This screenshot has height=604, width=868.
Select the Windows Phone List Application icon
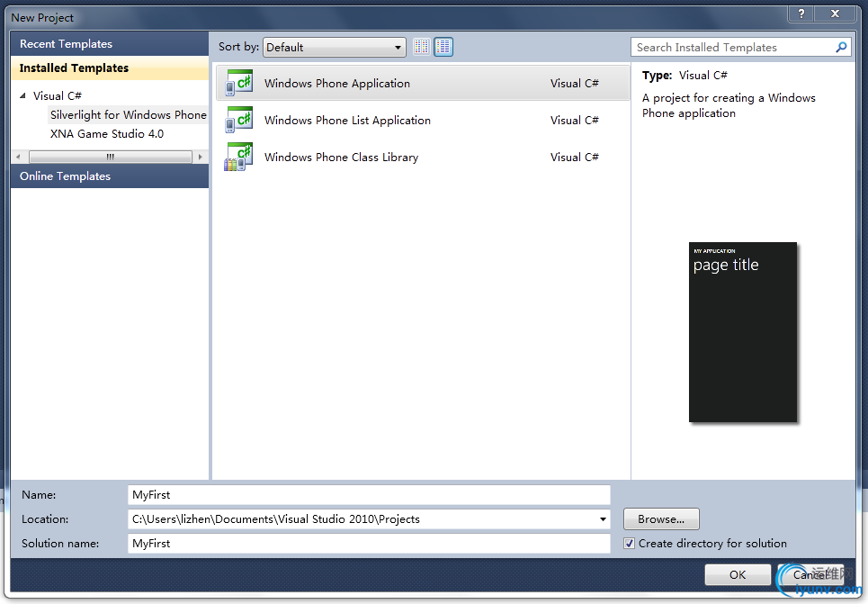(x=239, y=121)
